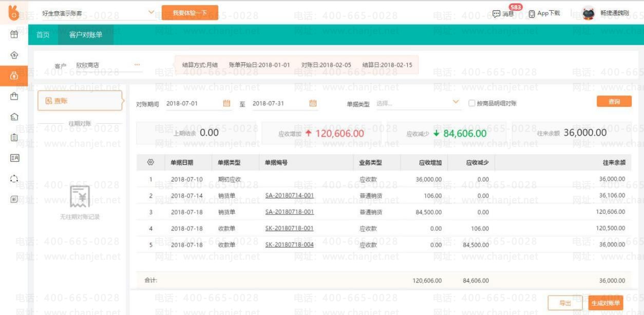The height and width of the screenshot is (315, 644).
Task: Click the 单据类型 column header
Action: pyautogui.click(x=229, y=163)
